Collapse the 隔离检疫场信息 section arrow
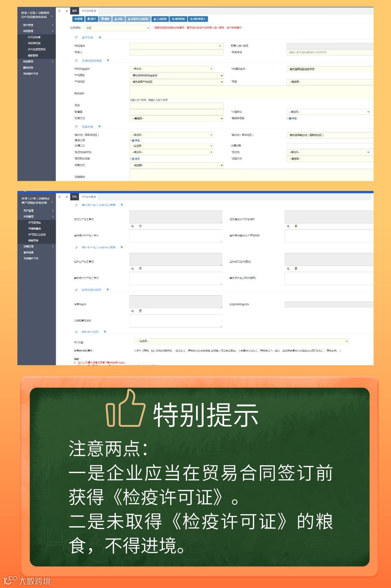 (x=108, y=289)
